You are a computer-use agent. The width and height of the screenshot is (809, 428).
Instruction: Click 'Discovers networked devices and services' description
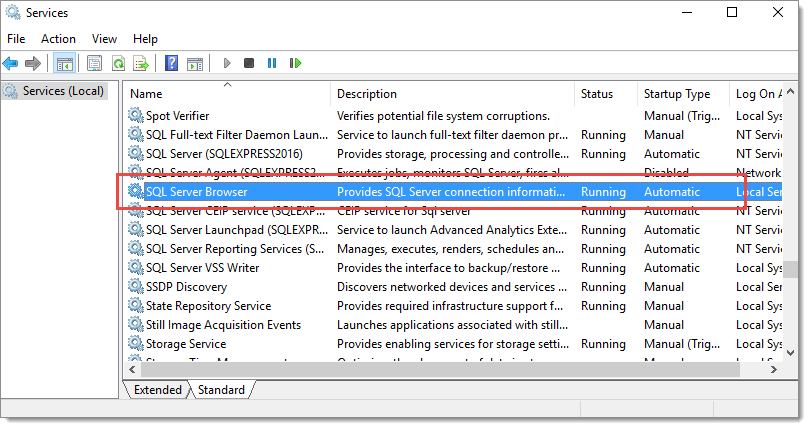[x=452, y=287]
